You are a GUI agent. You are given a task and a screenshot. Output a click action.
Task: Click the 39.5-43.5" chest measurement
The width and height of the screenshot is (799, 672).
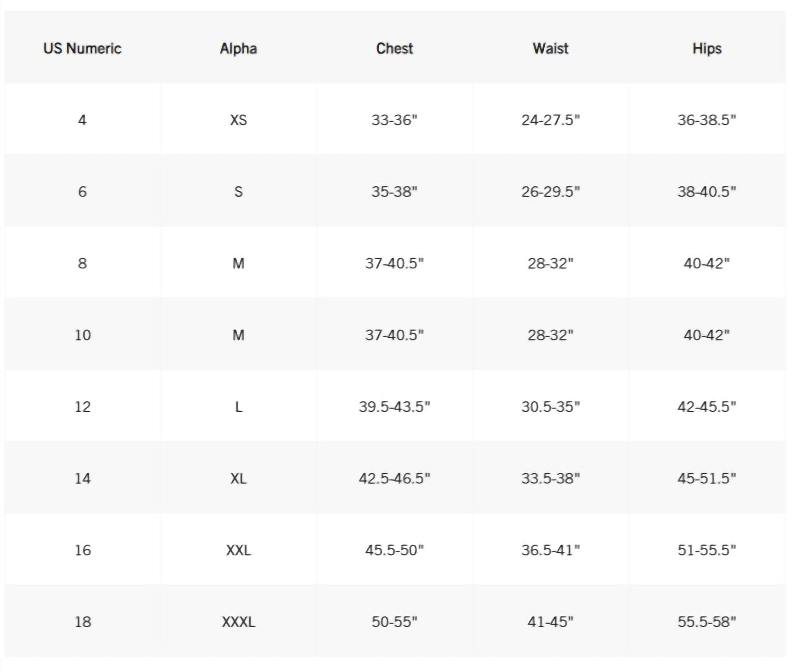(394, 407)
